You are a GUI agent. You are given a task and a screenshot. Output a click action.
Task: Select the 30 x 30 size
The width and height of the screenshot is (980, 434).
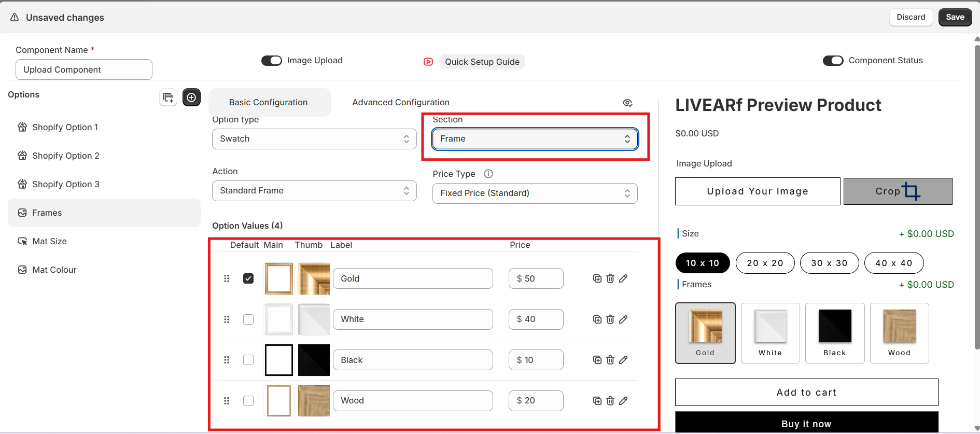(830, 263)
